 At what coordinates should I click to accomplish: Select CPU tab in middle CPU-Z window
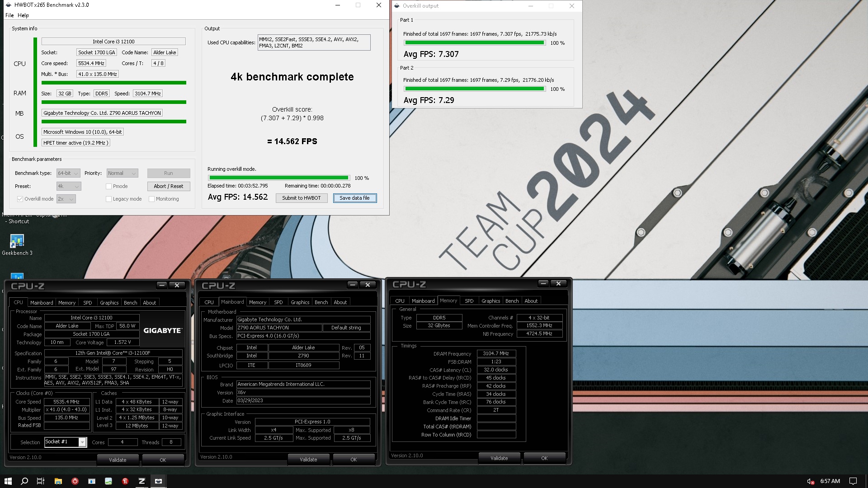[x=209, y=302]
